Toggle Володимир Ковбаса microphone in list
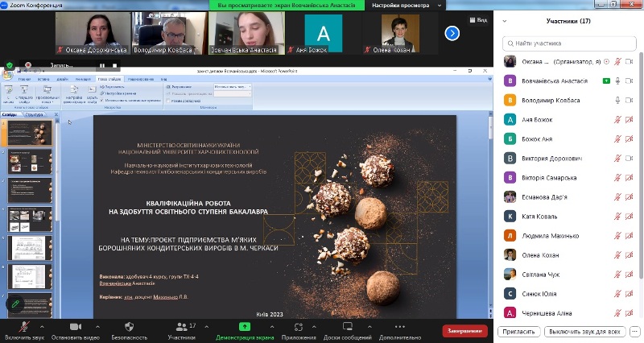 617,100
